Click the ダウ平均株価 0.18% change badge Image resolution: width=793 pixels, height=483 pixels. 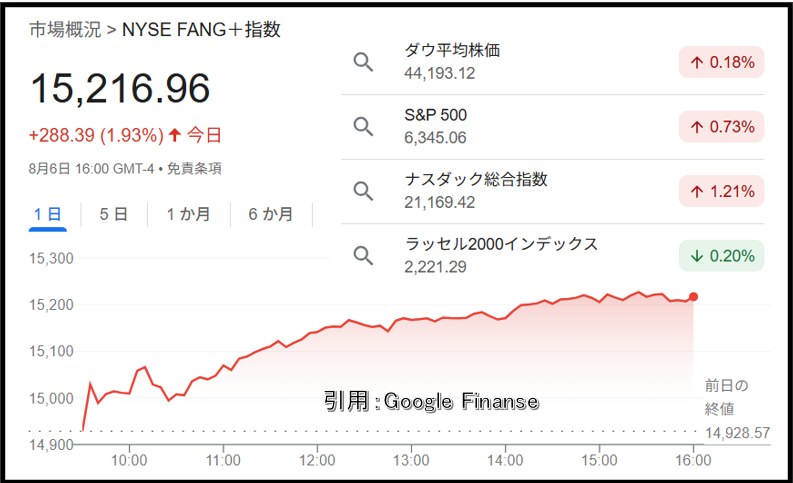click(721, 62)
